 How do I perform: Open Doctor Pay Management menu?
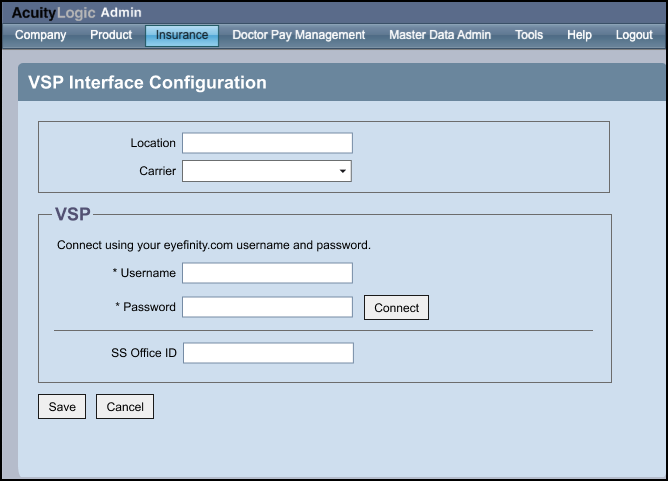click(x=299, y=35)
